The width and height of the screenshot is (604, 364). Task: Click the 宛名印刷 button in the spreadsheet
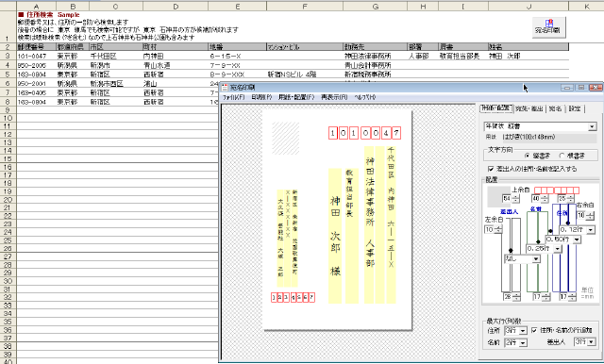(549, 27)
